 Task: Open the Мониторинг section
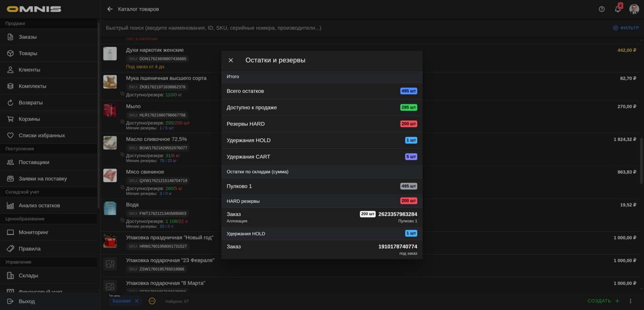pyautogui.click(x=9, y=232)
